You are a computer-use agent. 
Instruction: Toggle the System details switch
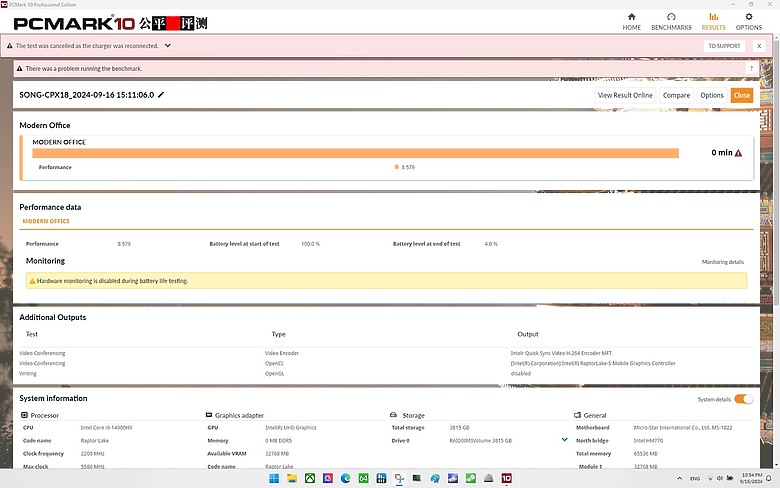[x=744, y=399]
